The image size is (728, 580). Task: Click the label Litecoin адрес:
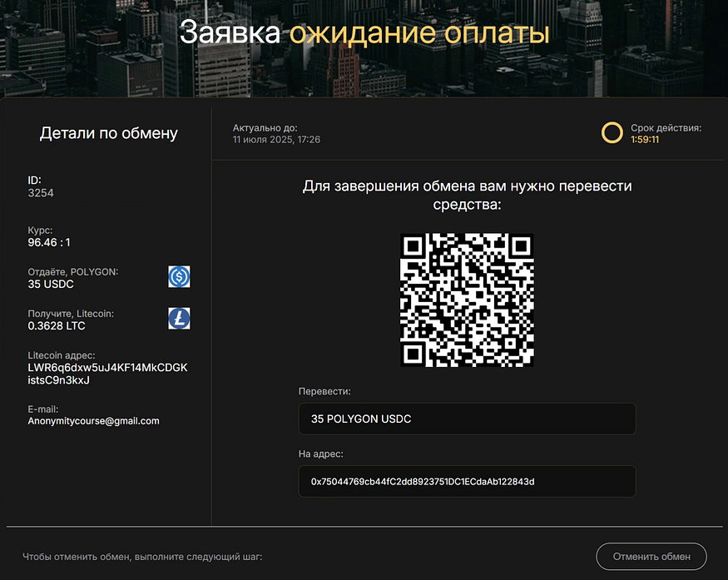pyautogui.click(x=62, y=355)
